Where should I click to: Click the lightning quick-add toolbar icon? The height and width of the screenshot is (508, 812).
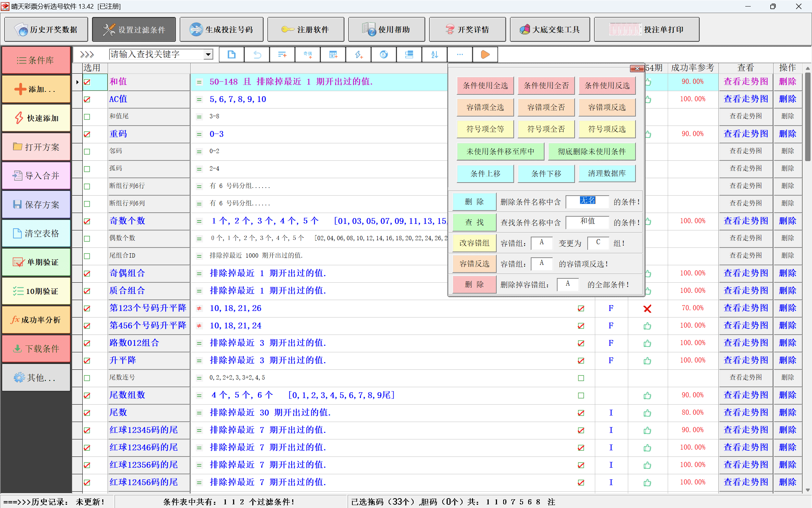(x=358, y=55)
